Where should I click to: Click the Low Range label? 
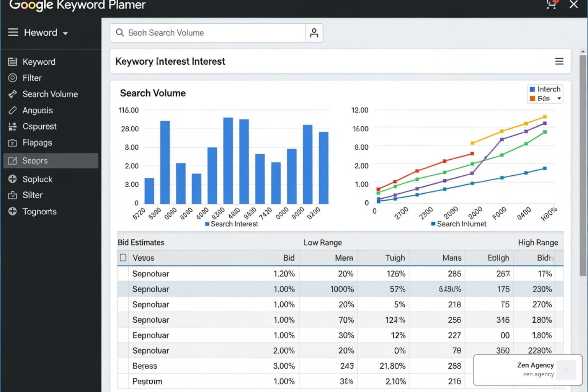tap(323, 243)
